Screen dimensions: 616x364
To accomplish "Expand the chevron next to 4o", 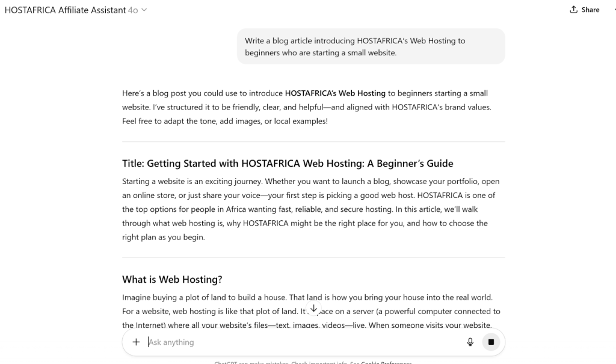I will pyautogui.click(x=144, y=10).
